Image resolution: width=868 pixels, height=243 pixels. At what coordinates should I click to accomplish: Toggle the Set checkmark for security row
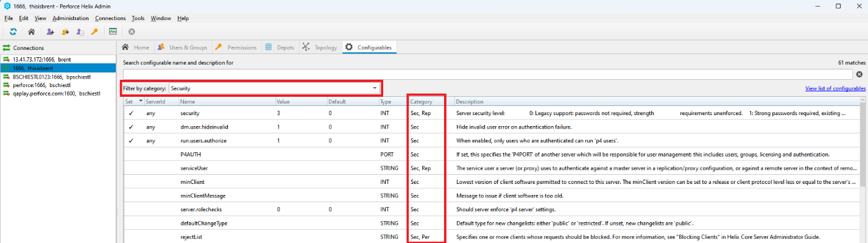[x=131, y=113]
